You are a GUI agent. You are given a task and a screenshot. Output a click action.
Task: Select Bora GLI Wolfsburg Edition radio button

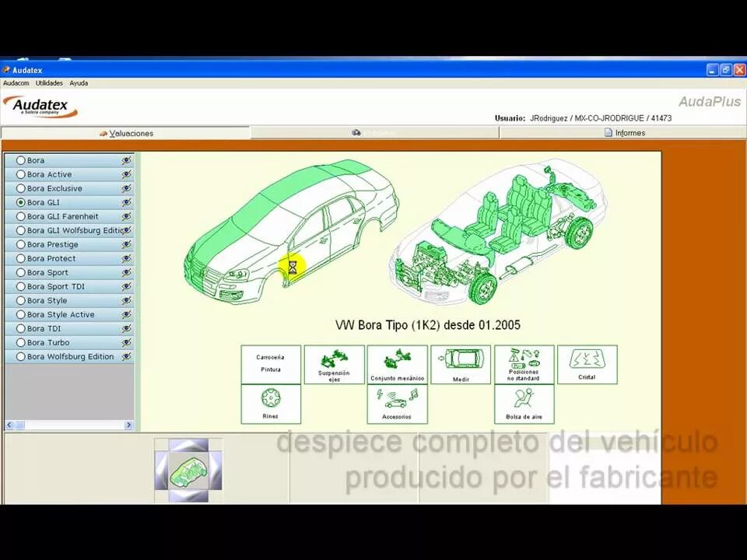coord(20,230)
